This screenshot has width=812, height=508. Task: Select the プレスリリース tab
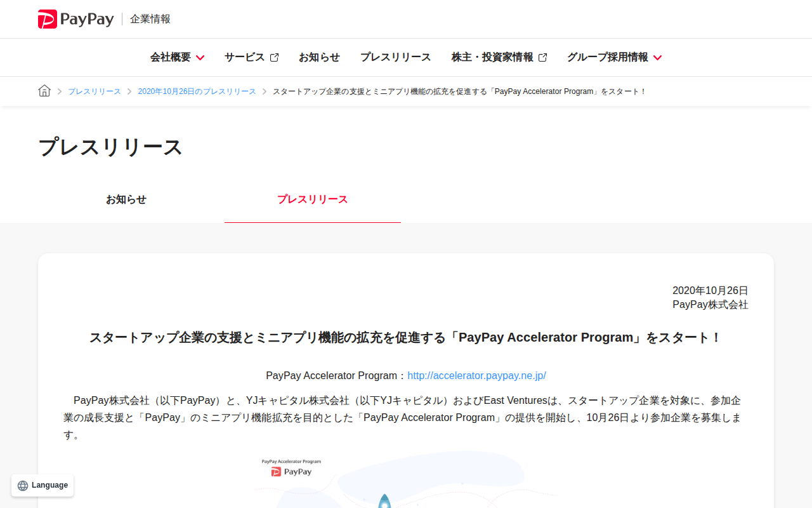[313, 199]
